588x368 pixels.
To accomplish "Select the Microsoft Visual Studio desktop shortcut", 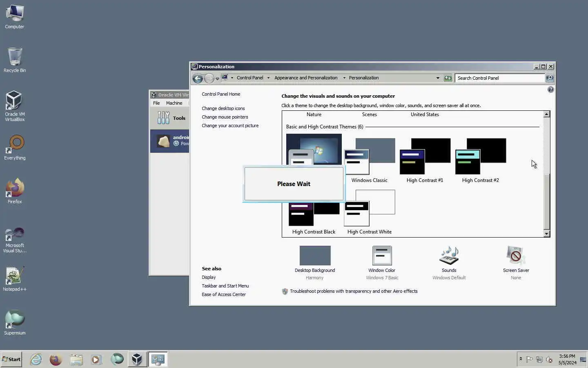I will [15, 240].
